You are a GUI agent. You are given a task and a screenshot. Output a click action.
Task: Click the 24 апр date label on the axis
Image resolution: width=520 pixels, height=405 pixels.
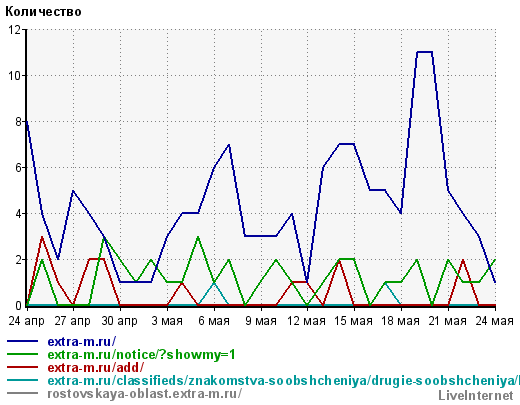[x=26, y=321]
